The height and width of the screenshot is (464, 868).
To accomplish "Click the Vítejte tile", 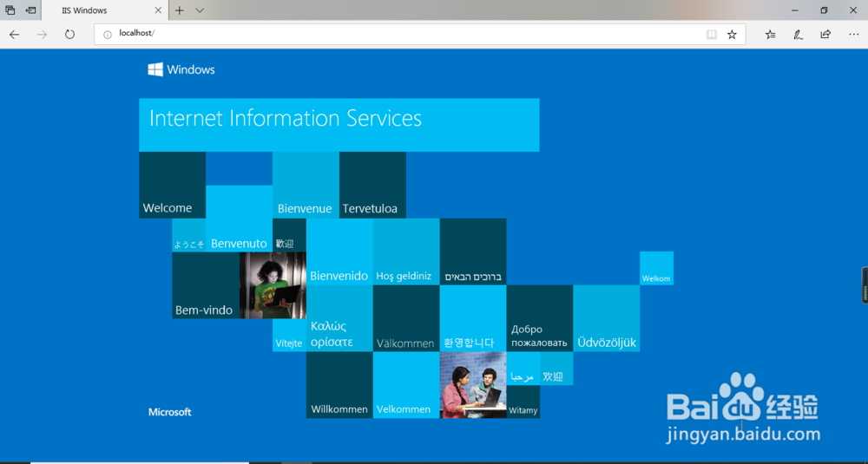I will tap(289, 335).
